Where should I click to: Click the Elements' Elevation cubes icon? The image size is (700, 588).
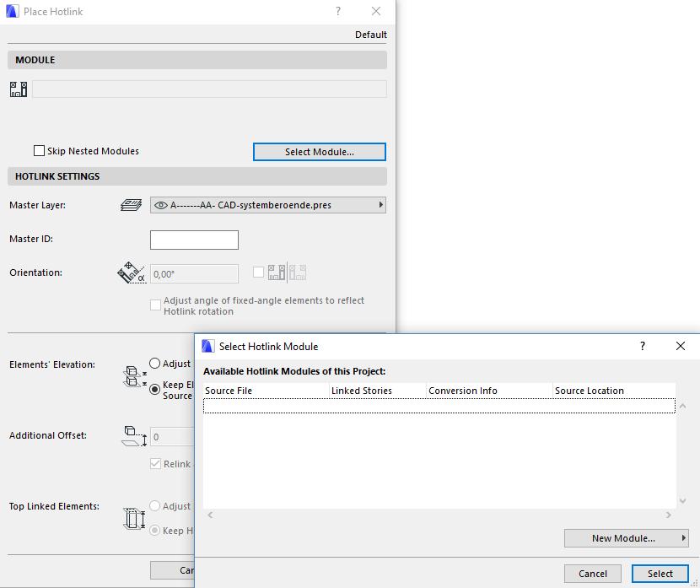click(x=134, y=377)
